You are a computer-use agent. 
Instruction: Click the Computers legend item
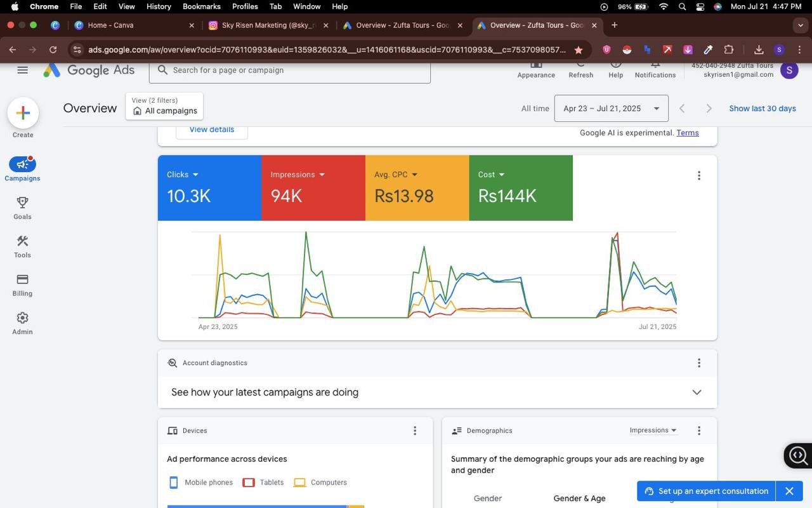pyautogui.click(x=320, y=483)
